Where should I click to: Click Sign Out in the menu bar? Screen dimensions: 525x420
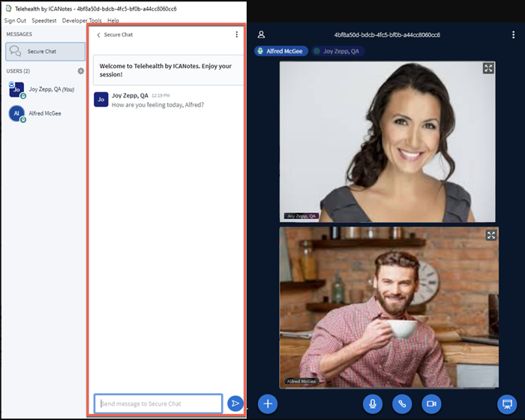15,20
